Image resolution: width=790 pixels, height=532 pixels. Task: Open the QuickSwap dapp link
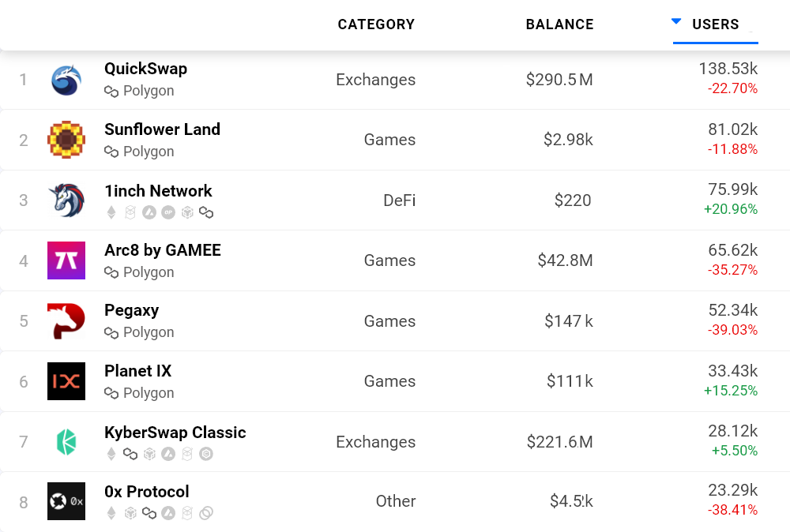point(145,69)
